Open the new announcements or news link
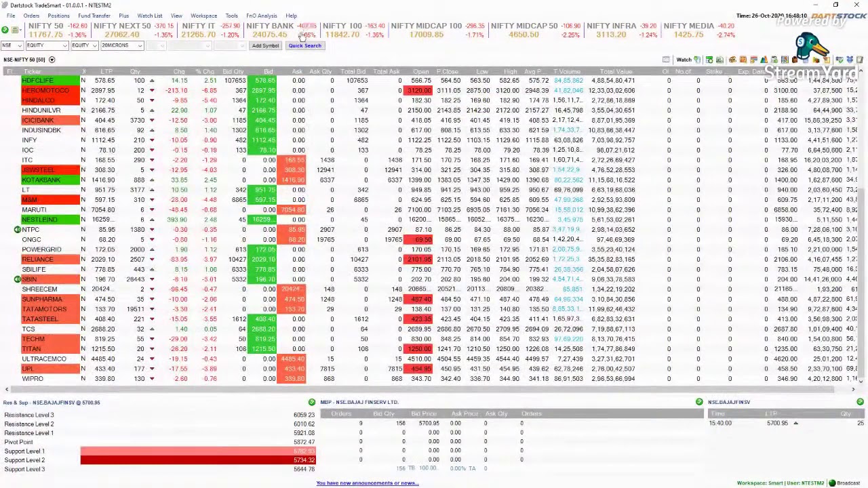 [x=367, y=483]
